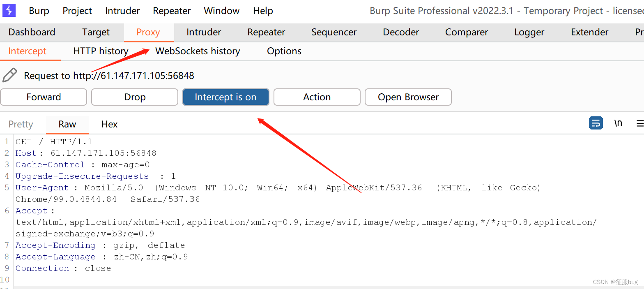Click the Burp Suite lightning logo icon
Viewport: 644px width, 289px height.
coord(9,10)
